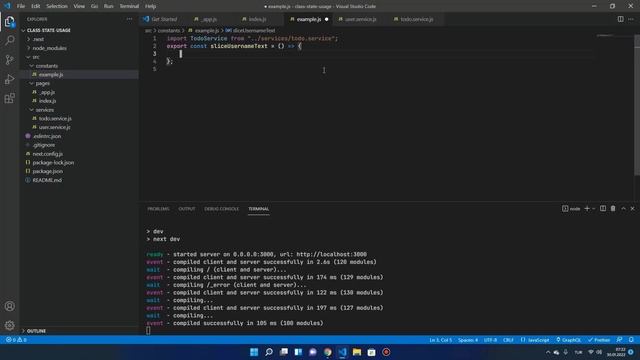Click the Prettier status bar item

point(599,340)
